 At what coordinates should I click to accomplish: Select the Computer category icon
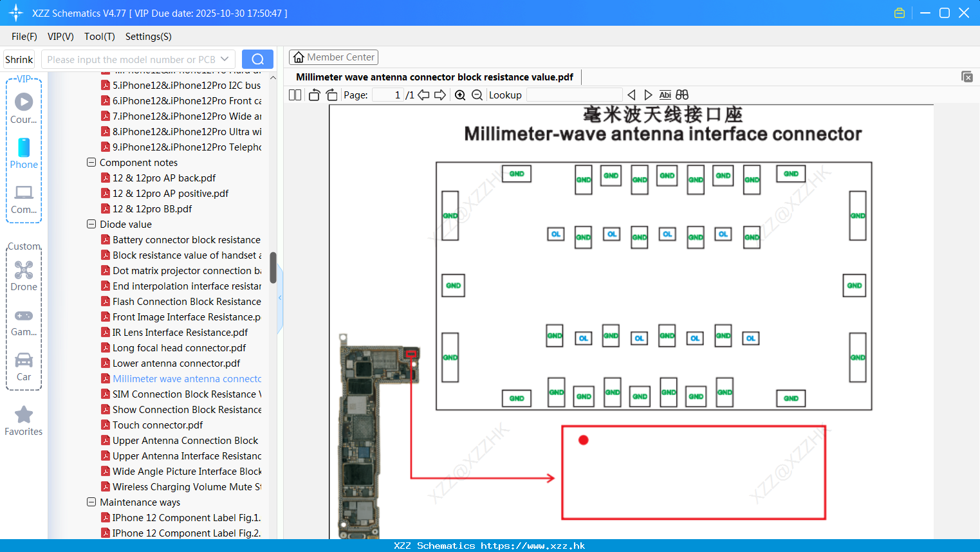pos(24,199)
